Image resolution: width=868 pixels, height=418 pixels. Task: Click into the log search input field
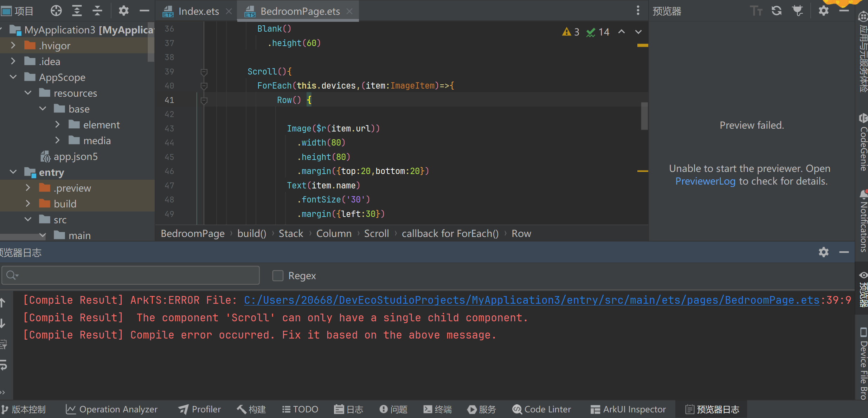pyautogui.click(x=131, y=275)
